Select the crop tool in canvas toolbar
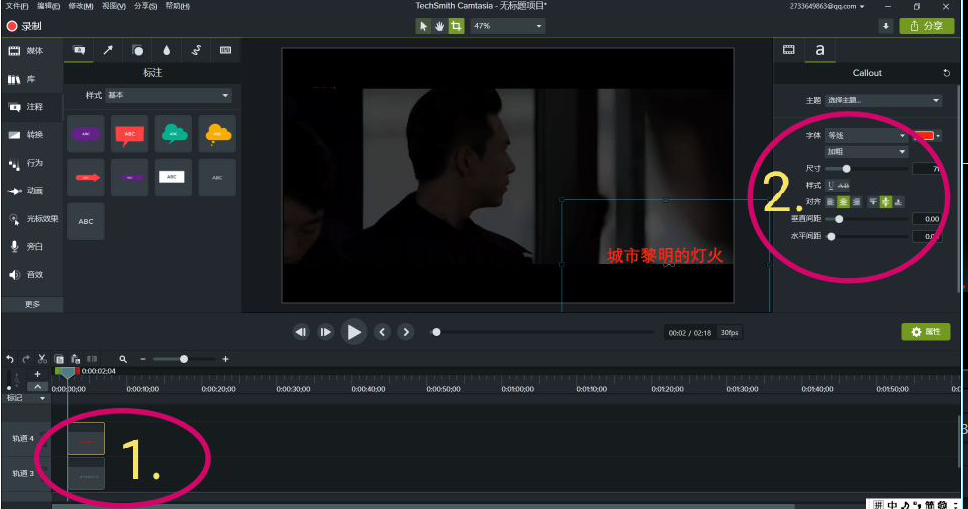Screen dimensions: 968x509 [456, 26]
